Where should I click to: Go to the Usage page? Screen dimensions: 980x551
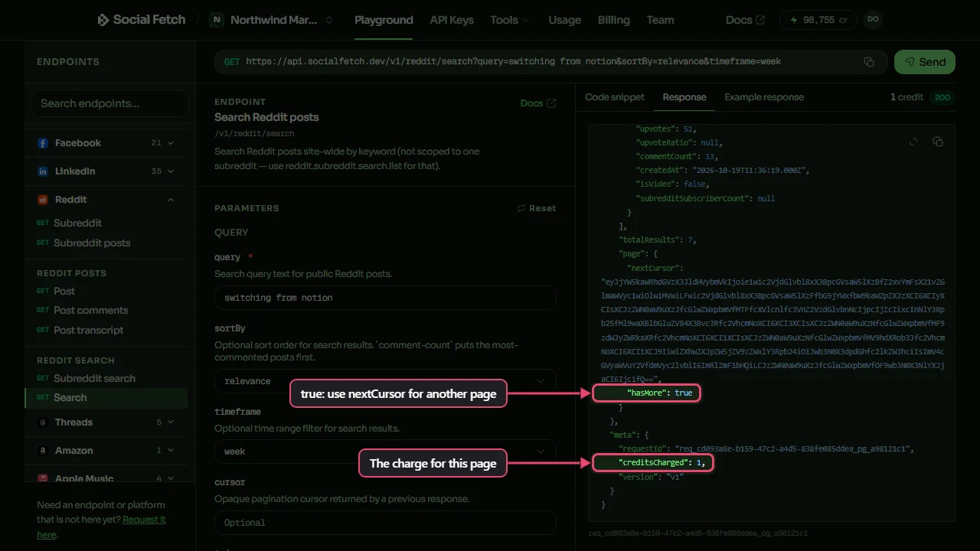point(564,20)
